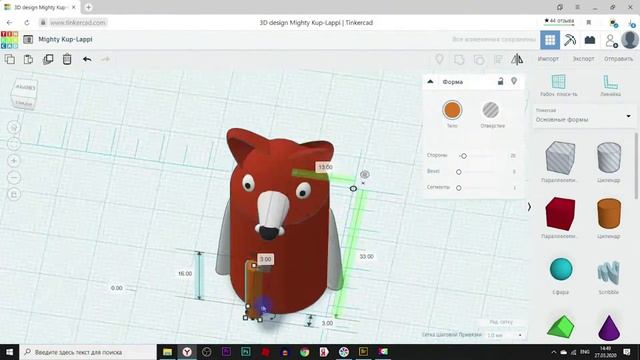Open the Bricks mode icon
The image size is (640, 360).
click(x=590, y=40)
